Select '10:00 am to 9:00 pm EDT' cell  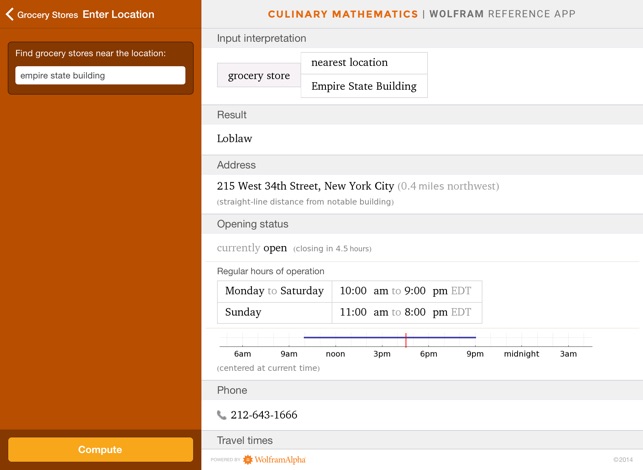point(407,291)
